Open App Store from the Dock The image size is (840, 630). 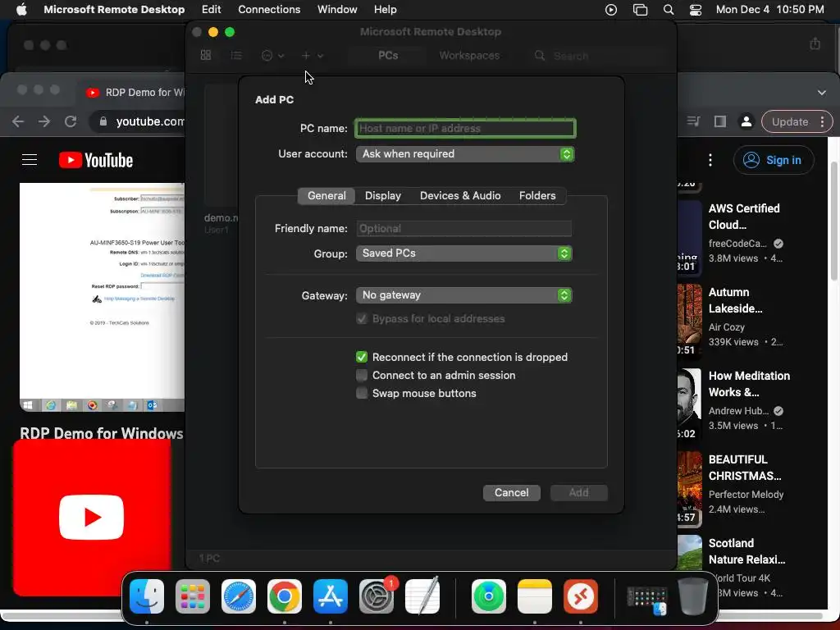[331, 596]
